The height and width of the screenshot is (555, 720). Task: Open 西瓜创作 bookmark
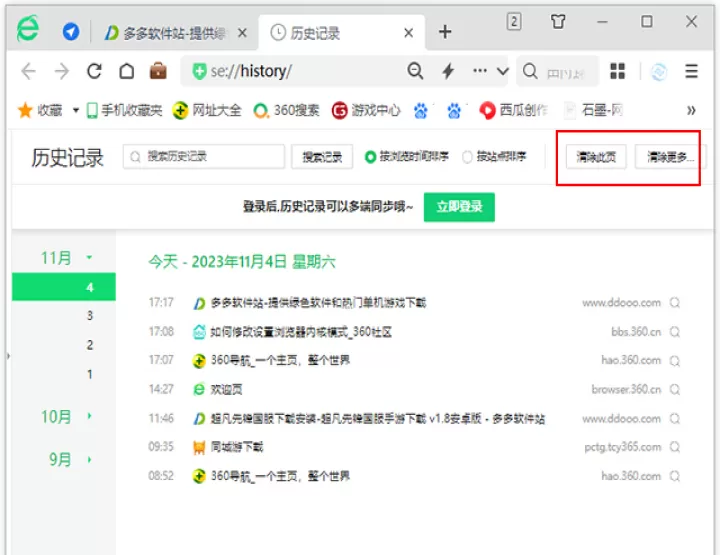513,110
